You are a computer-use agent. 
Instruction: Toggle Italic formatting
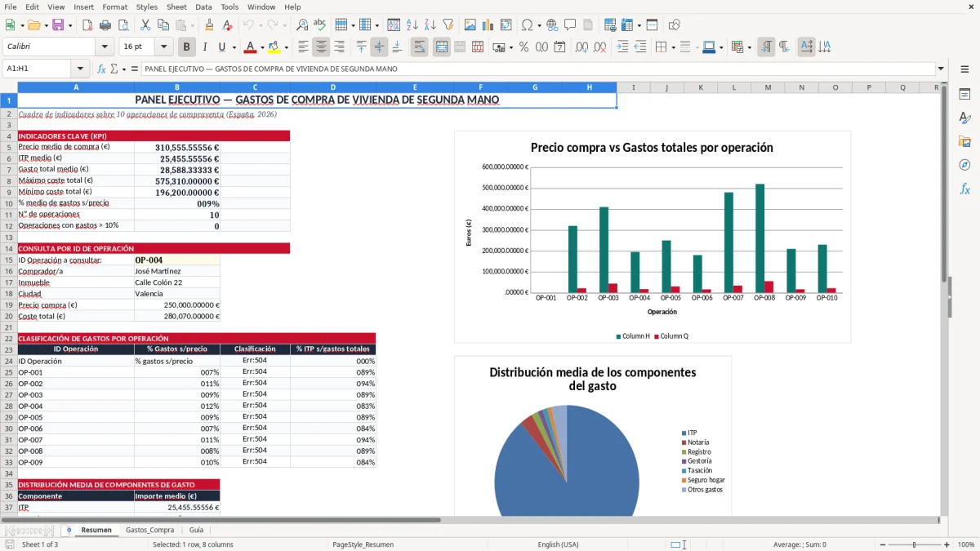[204, 47]
